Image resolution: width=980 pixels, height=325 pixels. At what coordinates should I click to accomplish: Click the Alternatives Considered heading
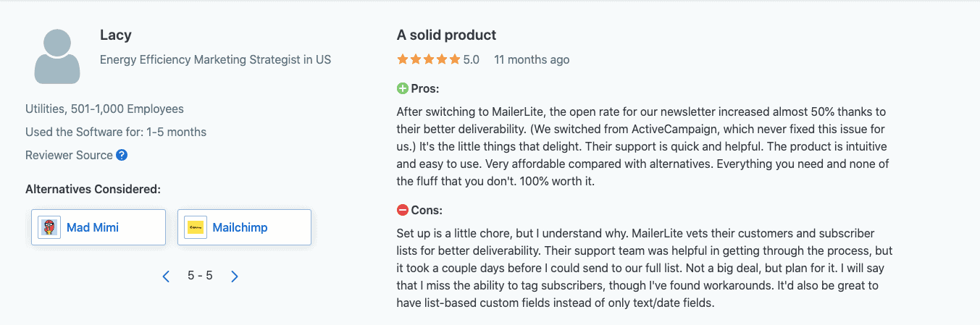pos(93,190)
